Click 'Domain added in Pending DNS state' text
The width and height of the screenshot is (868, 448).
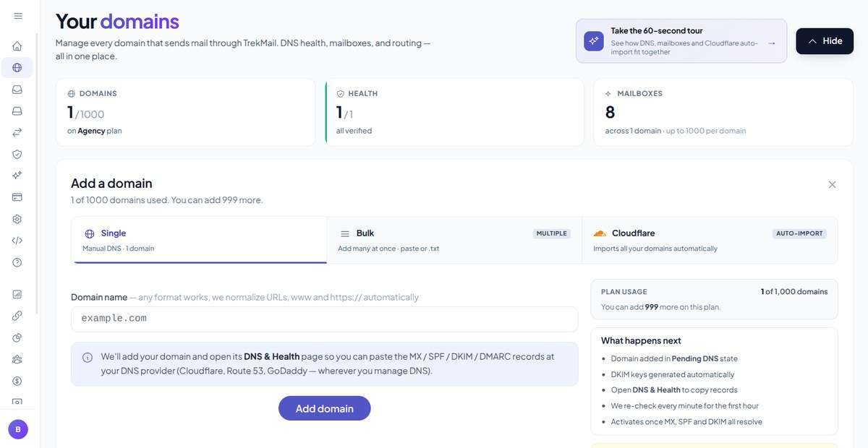tap(674, 358)
